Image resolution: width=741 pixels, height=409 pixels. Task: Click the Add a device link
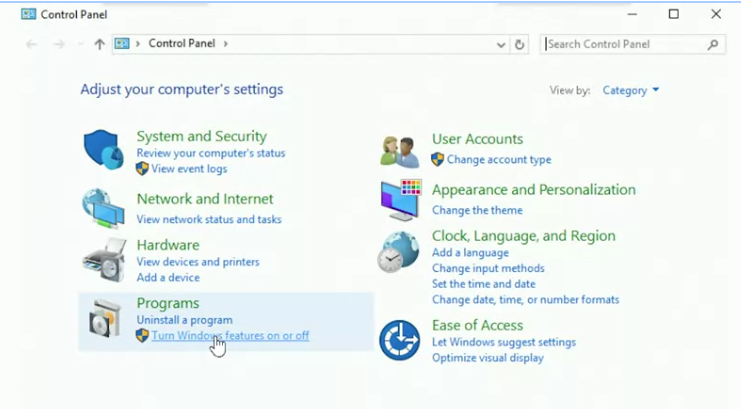(x=168, y=278)
